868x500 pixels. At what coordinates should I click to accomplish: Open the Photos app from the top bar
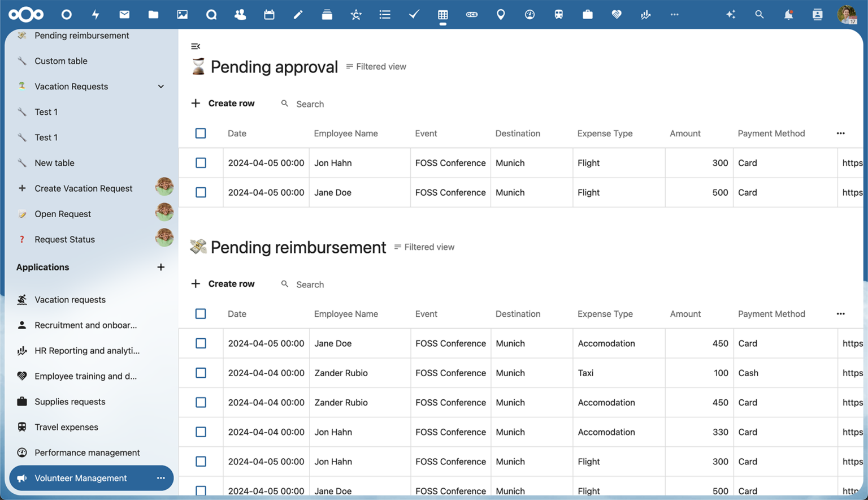click(182, 14)
